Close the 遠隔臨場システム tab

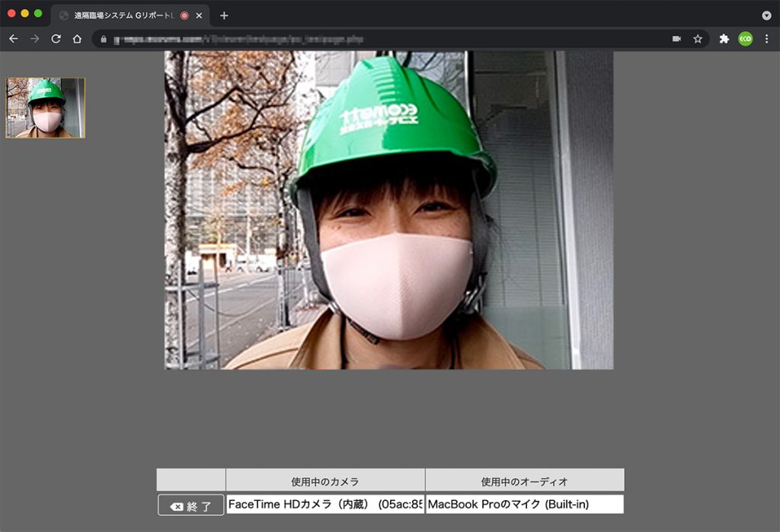(x=199, y=15)
